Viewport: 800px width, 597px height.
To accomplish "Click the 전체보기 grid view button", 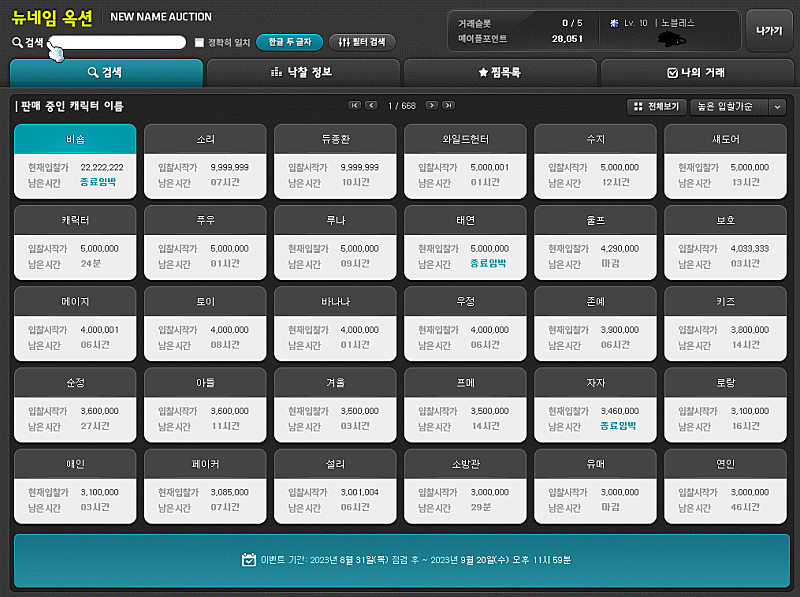I will coord(656,106).
